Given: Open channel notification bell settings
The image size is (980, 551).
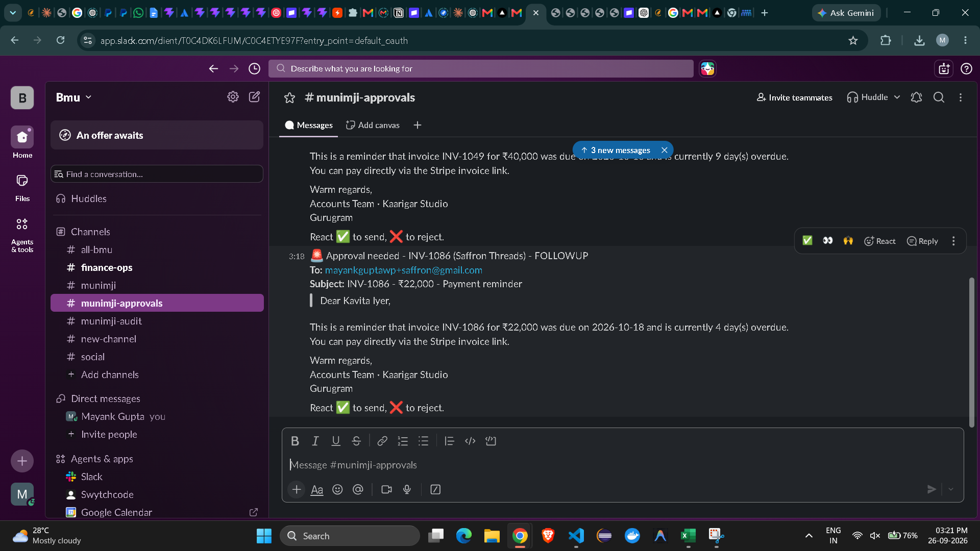Looking at the screenshot, I should click(916, 97).
